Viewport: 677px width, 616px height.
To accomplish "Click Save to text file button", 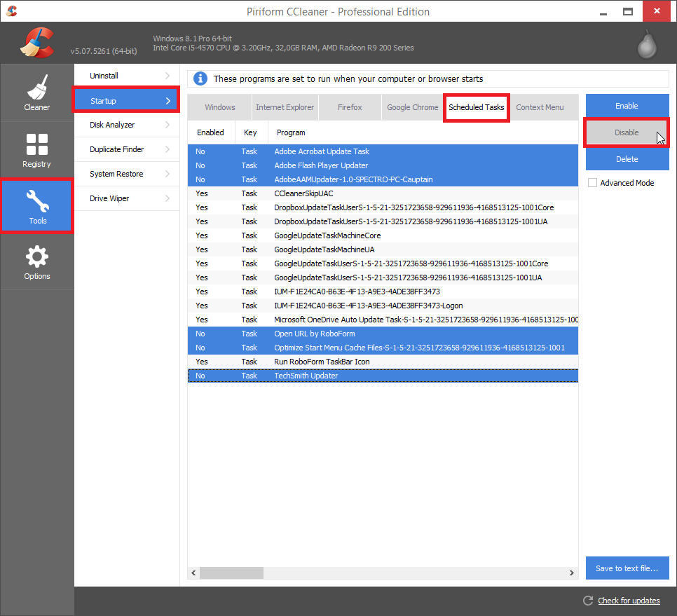I will 627,568.
